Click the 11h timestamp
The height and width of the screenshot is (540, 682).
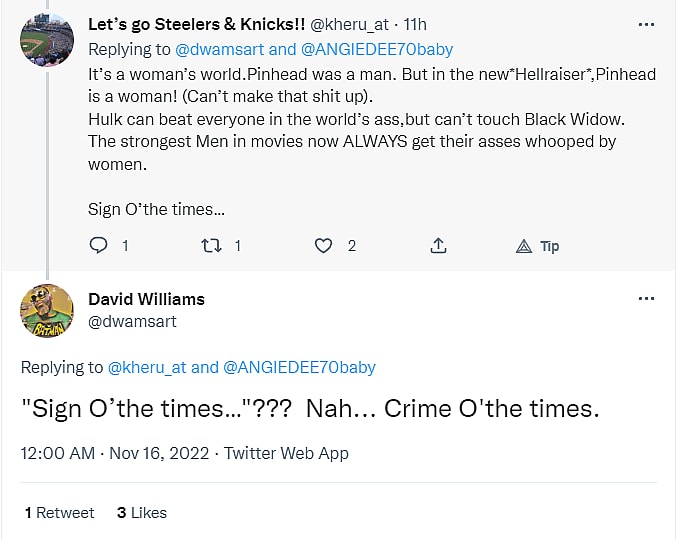(415, 25)
